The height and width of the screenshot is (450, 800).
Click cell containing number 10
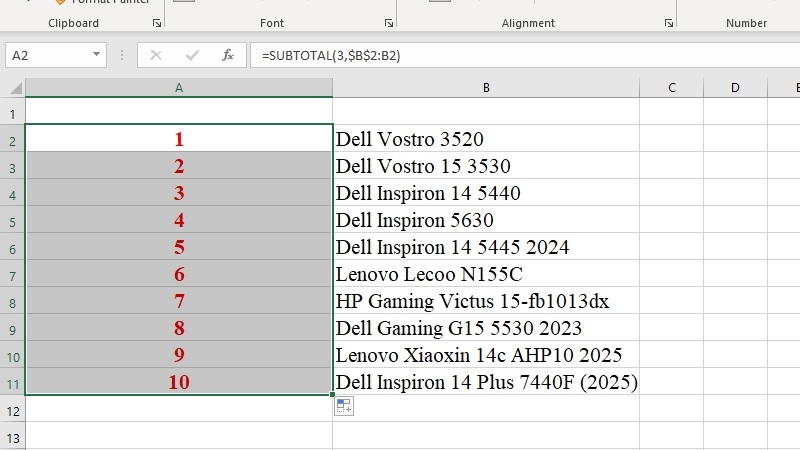[179, 382]
